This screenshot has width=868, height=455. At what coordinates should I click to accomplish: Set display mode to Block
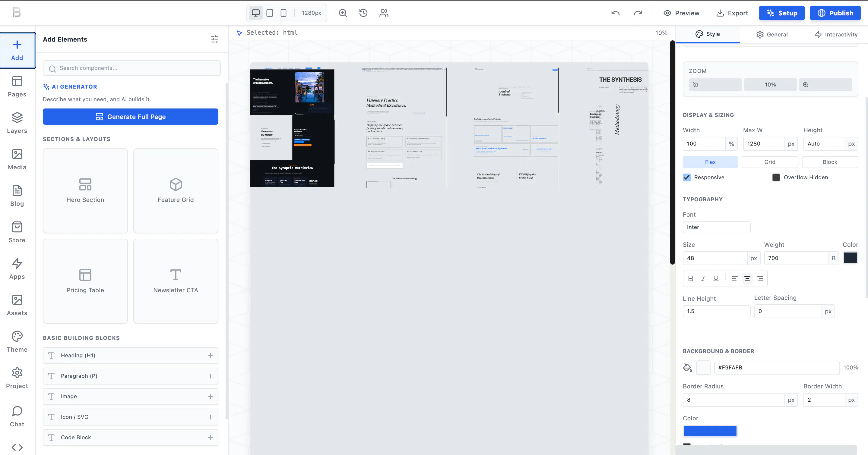pyautogui.click(x=830, y=162)
